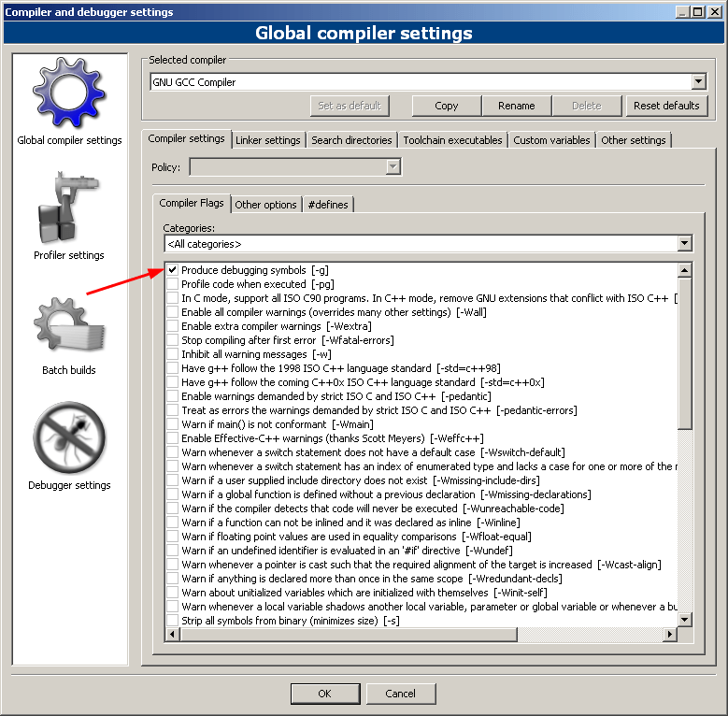Tick the [-Winline] warning checkbox
728x716 pixels.
coord(173,523)
